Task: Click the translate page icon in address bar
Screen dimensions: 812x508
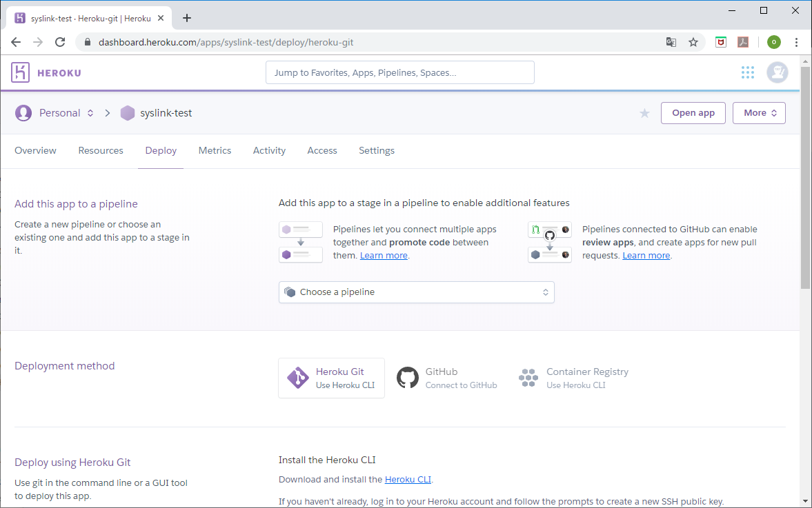Action: (671, 43)
